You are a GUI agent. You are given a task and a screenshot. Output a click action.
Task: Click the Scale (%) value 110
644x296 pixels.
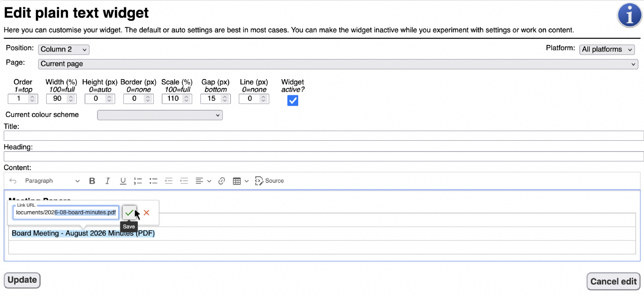(x=173, y=99)
